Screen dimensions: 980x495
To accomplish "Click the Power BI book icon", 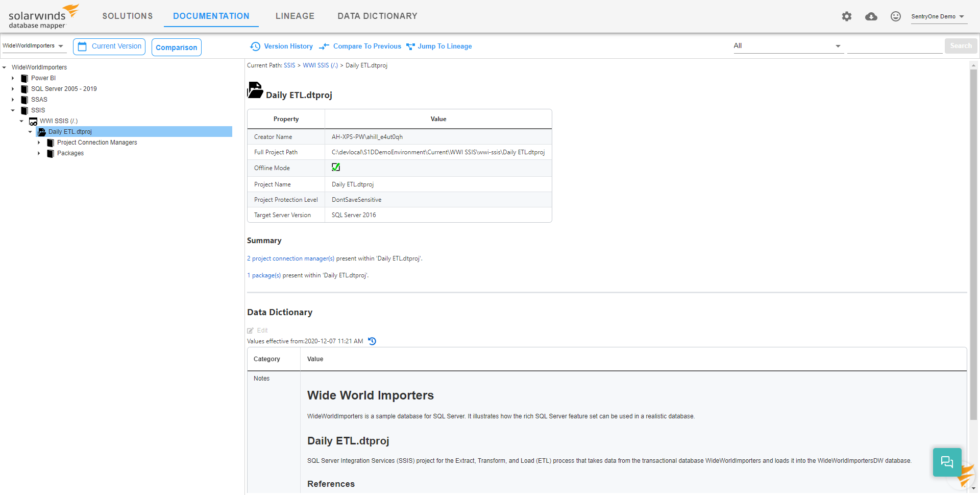I will pos(24,78).
